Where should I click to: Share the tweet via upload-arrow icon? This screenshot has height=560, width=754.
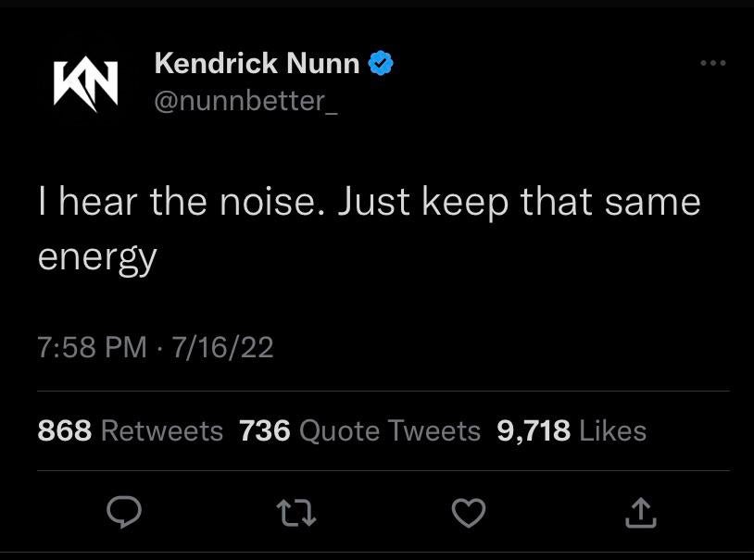tap(640, 512)
